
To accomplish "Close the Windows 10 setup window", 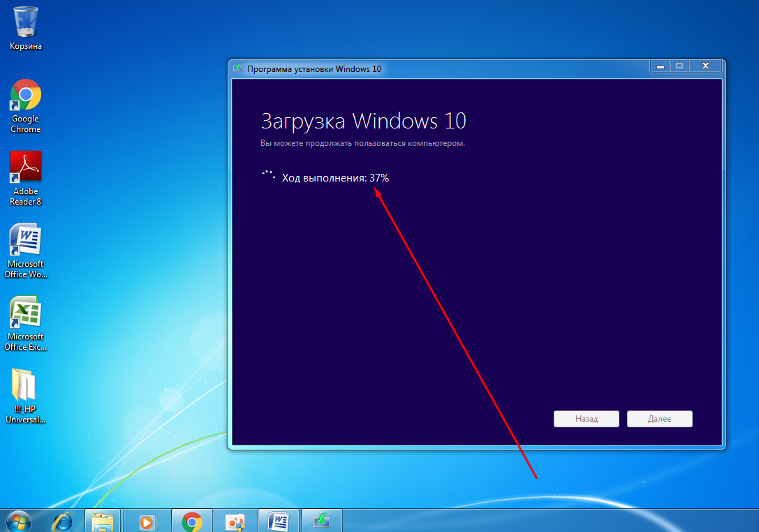I will 706,66.
